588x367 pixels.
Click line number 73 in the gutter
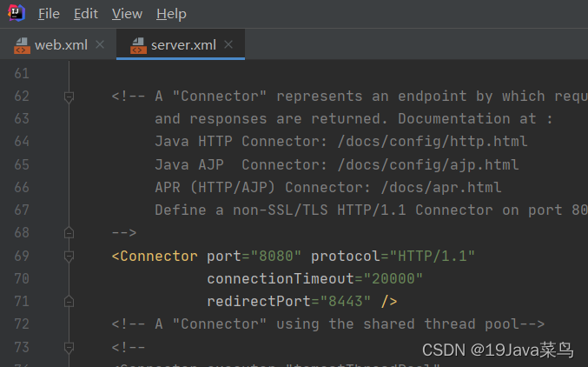pyautogui.click(x=22, y=347)
